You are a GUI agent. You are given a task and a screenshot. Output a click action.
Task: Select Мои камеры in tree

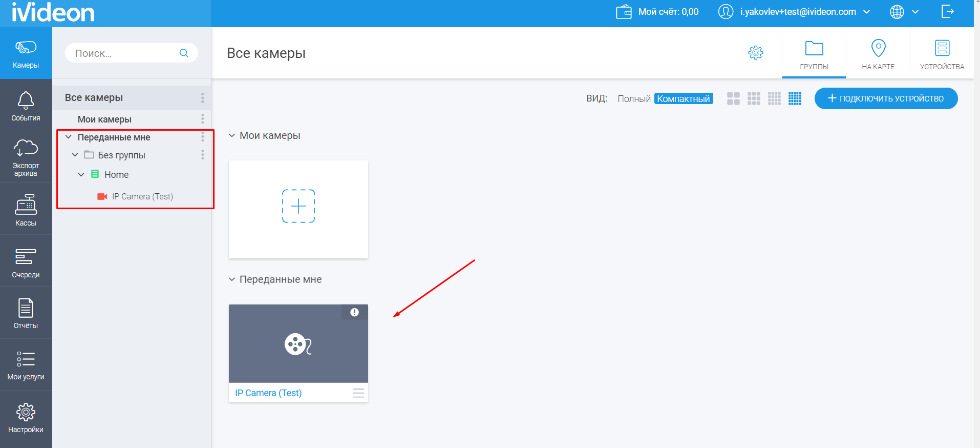104,119
